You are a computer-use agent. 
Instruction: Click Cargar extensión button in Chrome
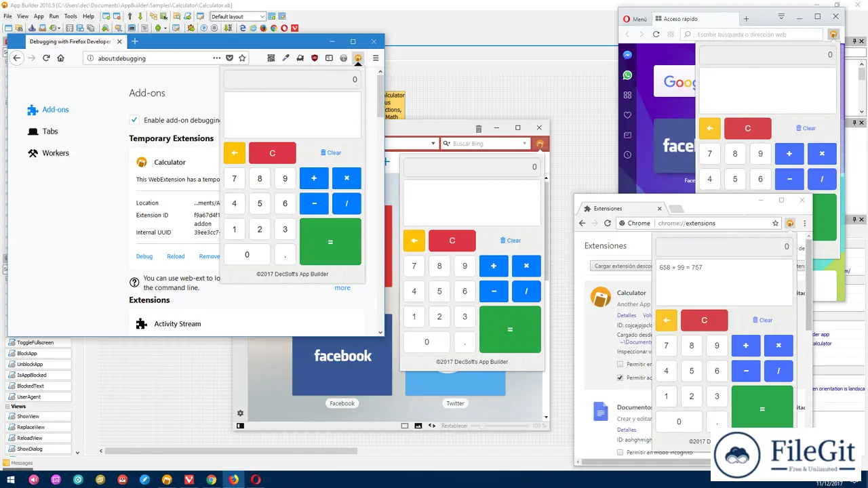pos(621,266)
